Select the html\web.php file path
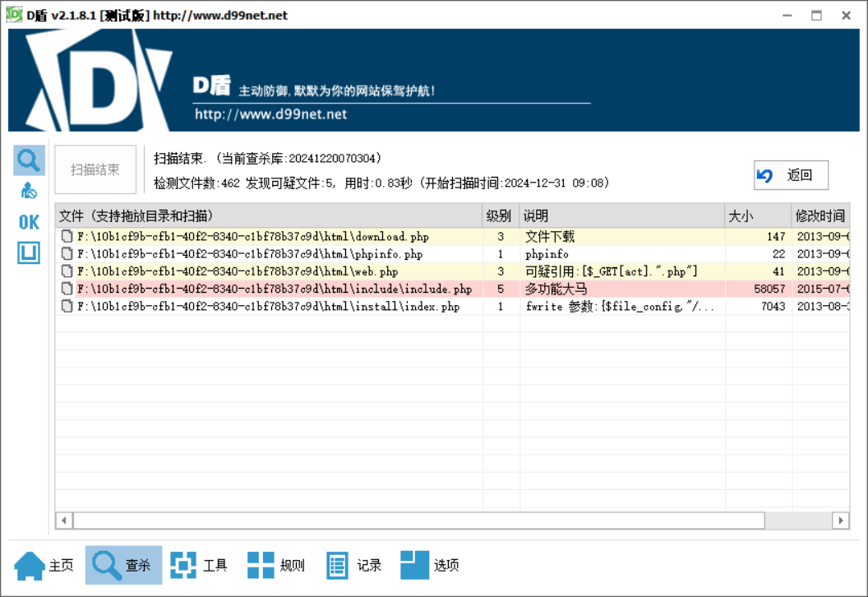This screenshot has width=868, height=597. pyautogui.click(x=238, y=271)
